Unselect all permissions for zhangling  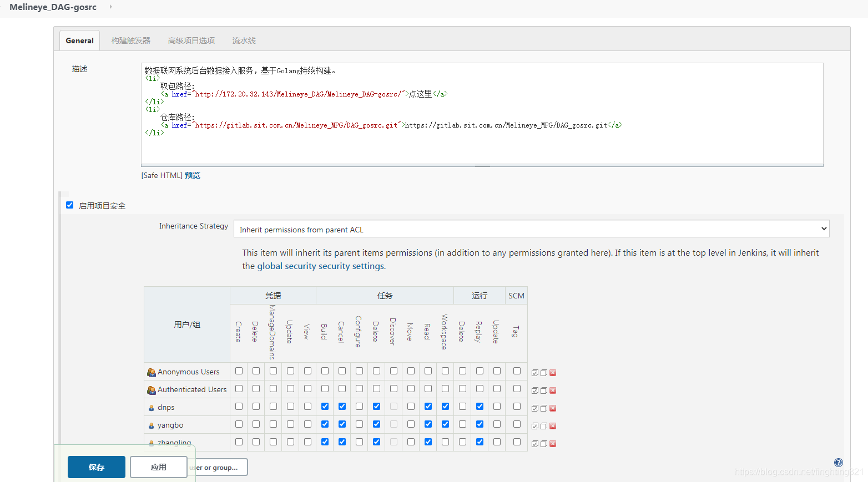544,444
